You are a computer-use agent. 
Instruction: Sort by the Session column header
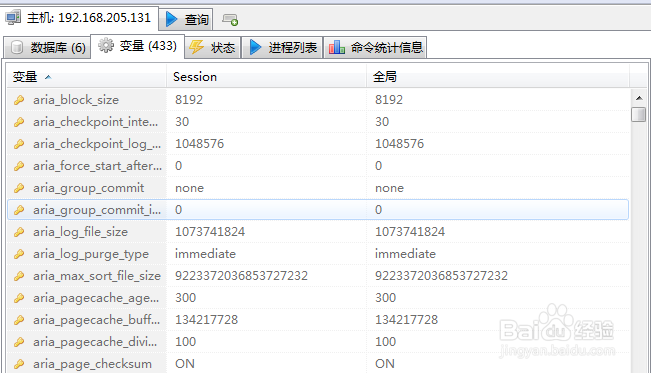tap(266, 76)
